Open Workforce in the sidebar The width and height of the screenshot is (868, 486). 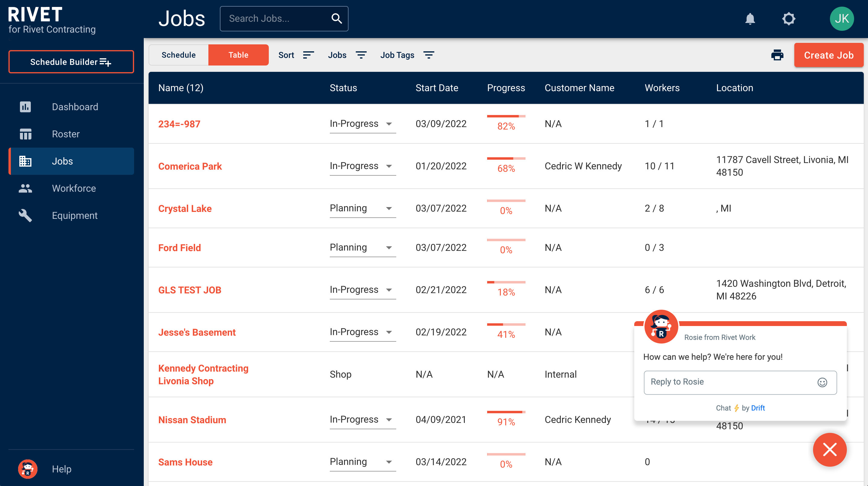71,188
